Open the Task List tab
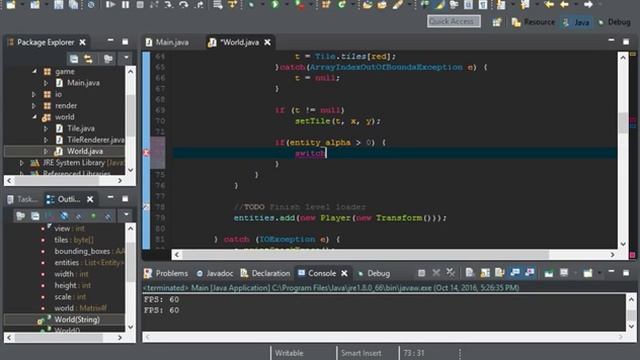The width and height of the screenshot is (640, 360). [x=23, y=199]
